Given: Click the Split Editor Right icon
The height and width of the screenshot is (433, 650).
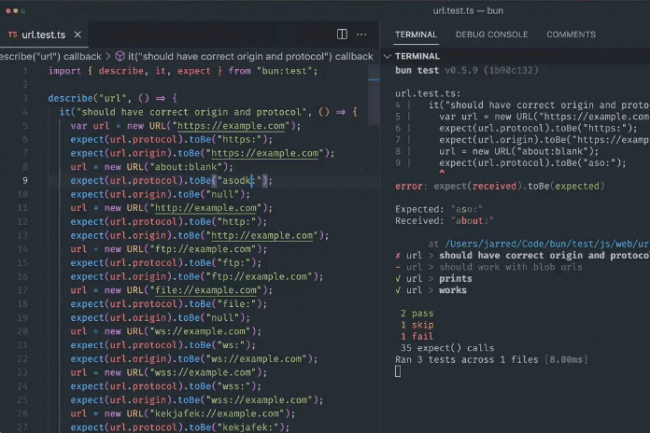Looking at the screenshot, I should tap(342, 34).
